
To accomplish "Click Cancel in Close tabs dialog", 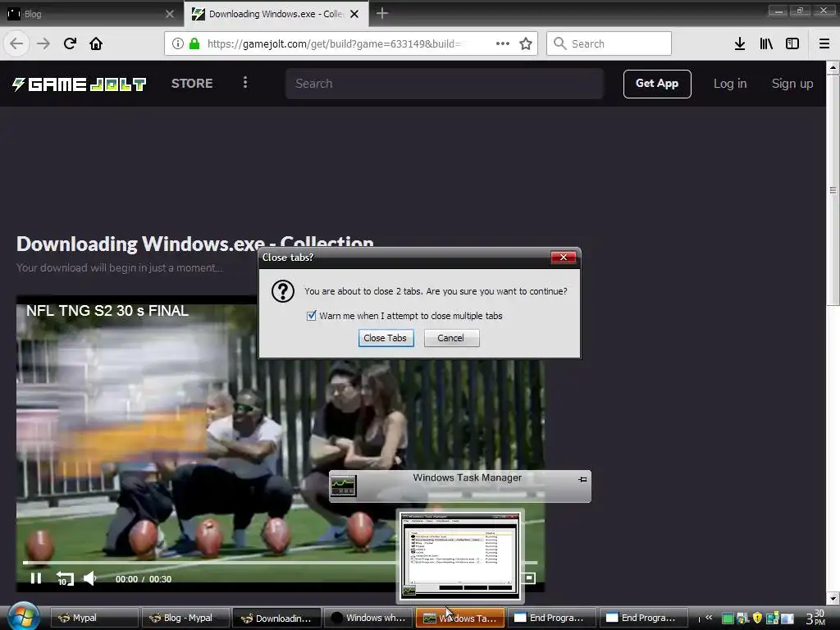I will 451,338.
